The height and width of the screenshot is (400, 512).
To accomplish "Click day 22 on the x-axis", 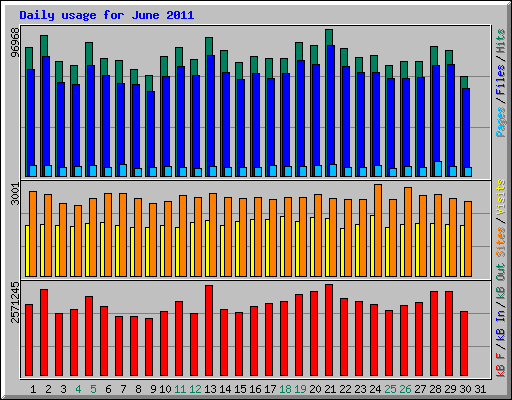I will pyautogui.click(x=345, y=389).
